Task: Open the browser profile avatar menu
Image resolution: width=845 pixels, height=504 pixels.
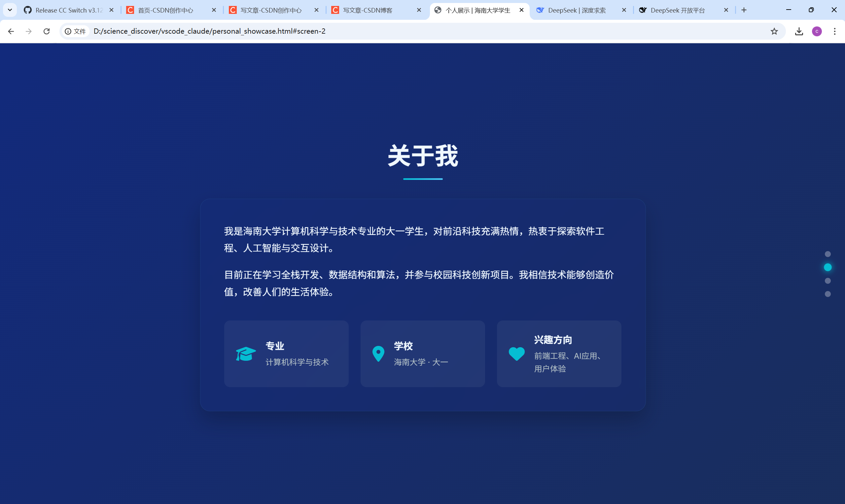Action: 817,31
